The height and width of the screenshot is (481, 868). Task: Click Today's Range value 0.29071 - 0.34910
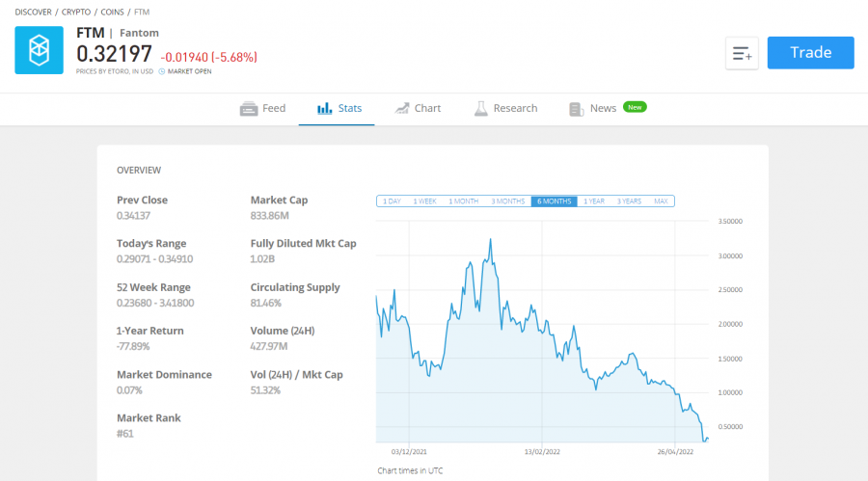point(154,259)
